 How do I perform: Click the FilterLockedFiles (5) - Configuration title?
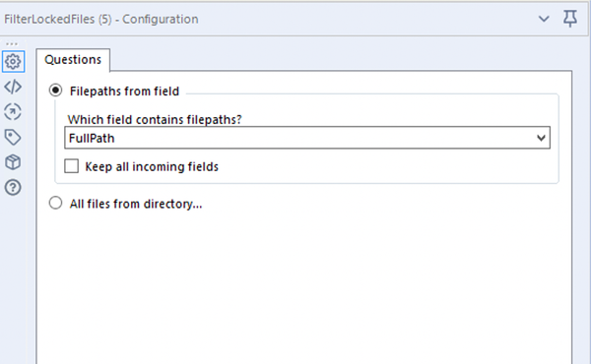pyautogui.click(x=101, y=19)
